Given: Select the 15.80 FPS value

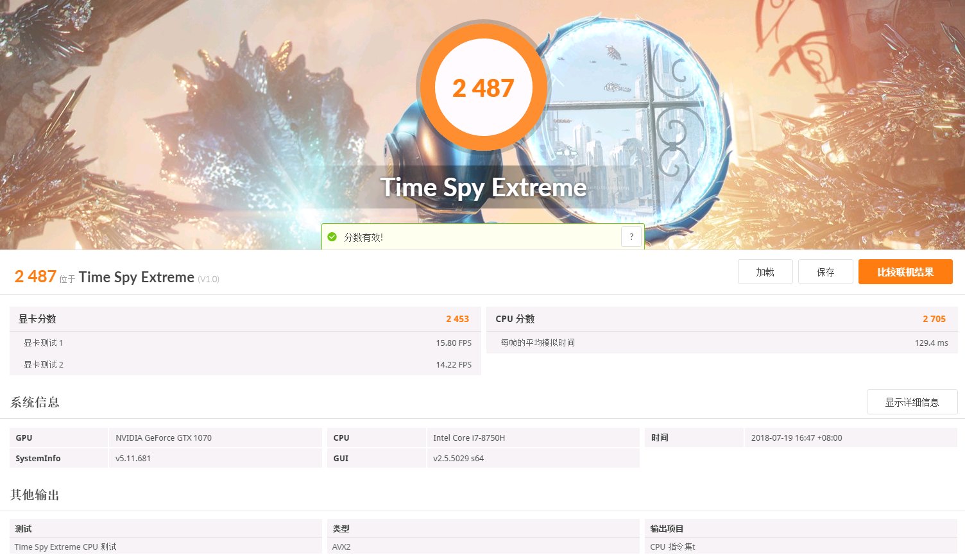Looking at the screenshot, I should tap(454, 343).
